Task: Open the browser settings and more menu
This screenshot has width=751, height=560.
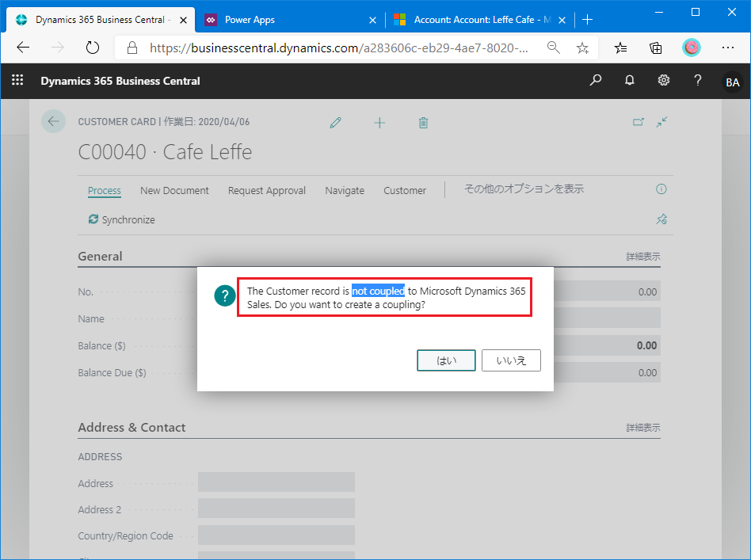Action: click(728, 48)
